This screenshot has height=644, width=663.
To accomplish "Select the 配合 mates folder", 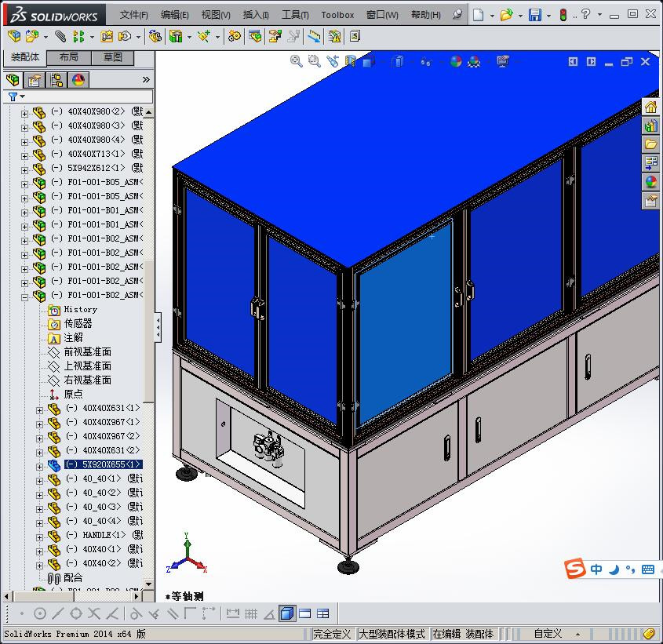I will point(73,577).
